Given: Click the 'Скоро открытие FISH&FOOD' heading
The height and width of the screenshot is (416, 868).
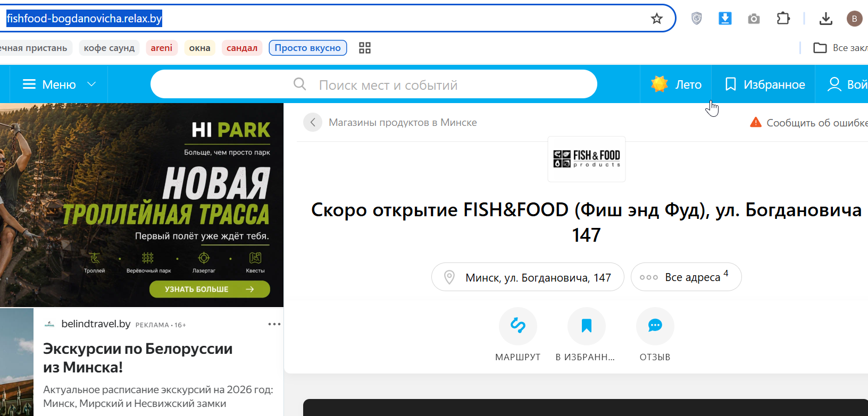Looking at the screenshot, I should (586, 222).
